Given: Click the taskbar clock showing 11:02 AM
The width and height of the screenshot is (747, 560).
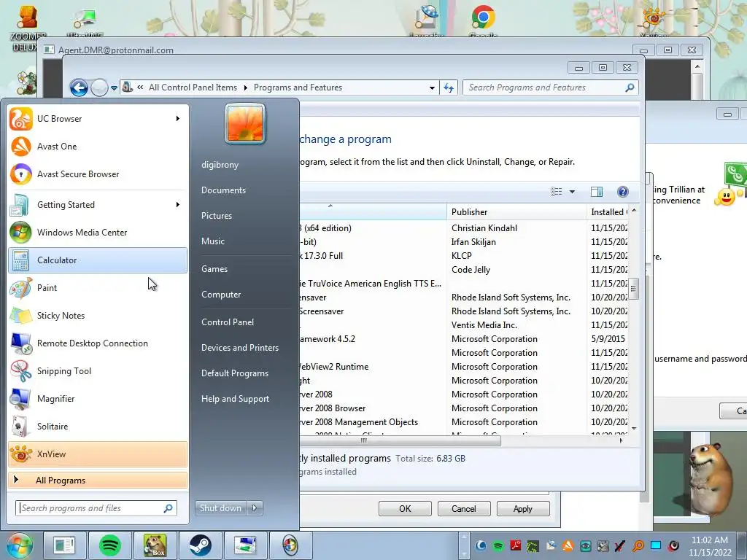Looking at the screenshot, I should [709, 546].
